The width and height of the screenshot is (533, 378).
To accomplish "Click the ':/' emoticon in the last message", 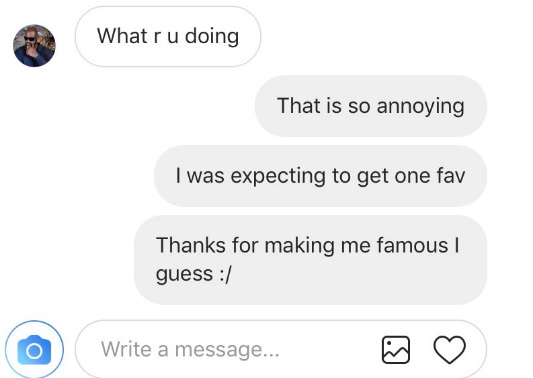I will click(x=225, y=274).
